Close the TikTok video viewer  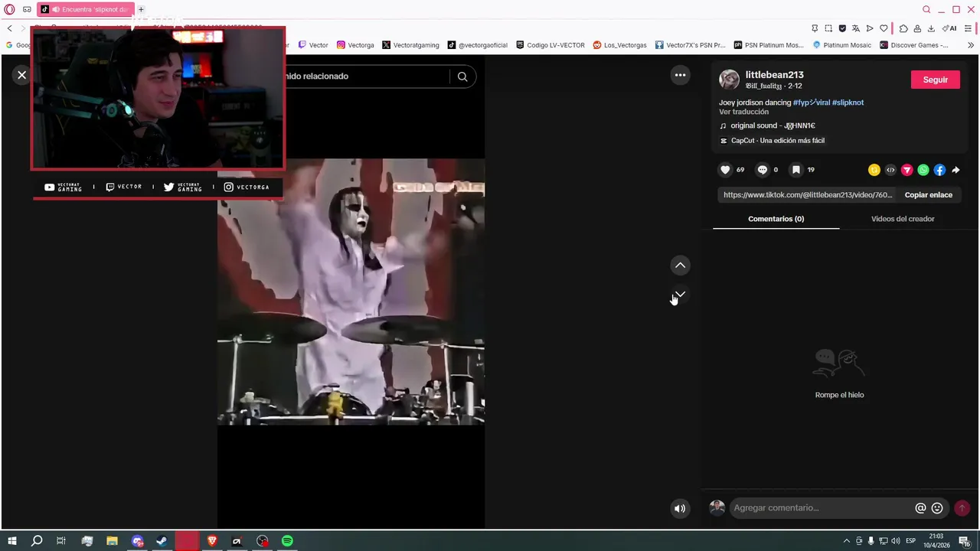point(21,75)
